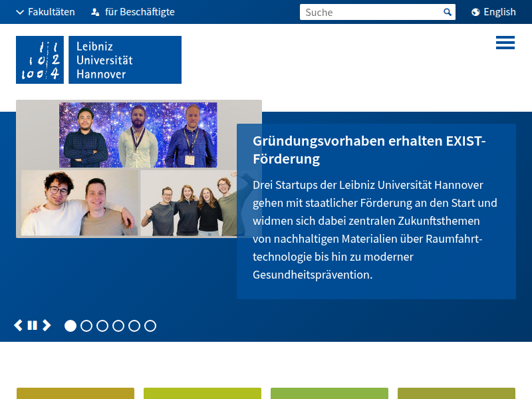Go to previous slide with left arrow
Image resolution: width=532 pixels, height=399 pixels.
click(x=19, y=325)
